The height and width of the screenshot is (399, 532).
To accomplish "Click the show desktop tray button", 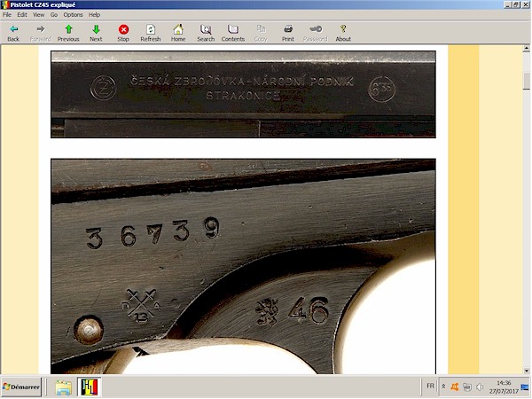I will pyautogui.click(x=525, y=387).
